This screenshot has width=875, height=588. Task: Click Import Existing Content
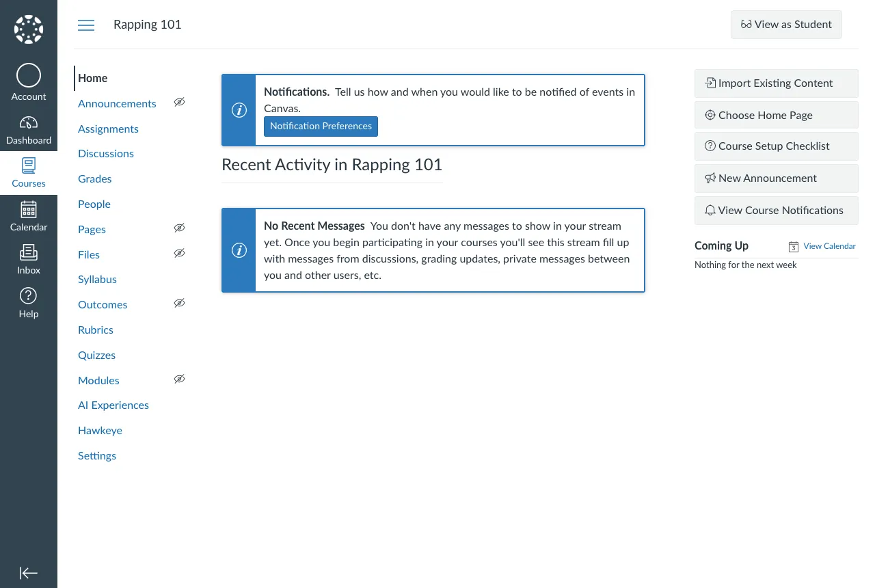pyautogui.click(x=777, y=83)
